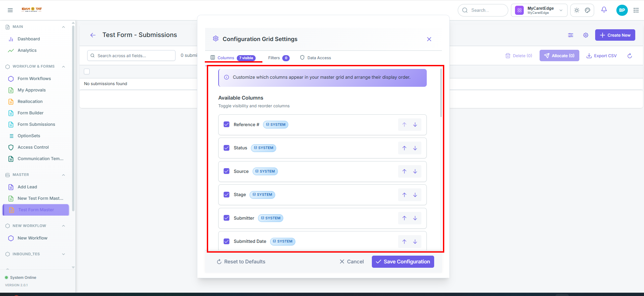The height and width of the screenshot is (296, 644).
Task: Expand the INBOUND_TES sidebar section
Action: (x=63, y=254)
